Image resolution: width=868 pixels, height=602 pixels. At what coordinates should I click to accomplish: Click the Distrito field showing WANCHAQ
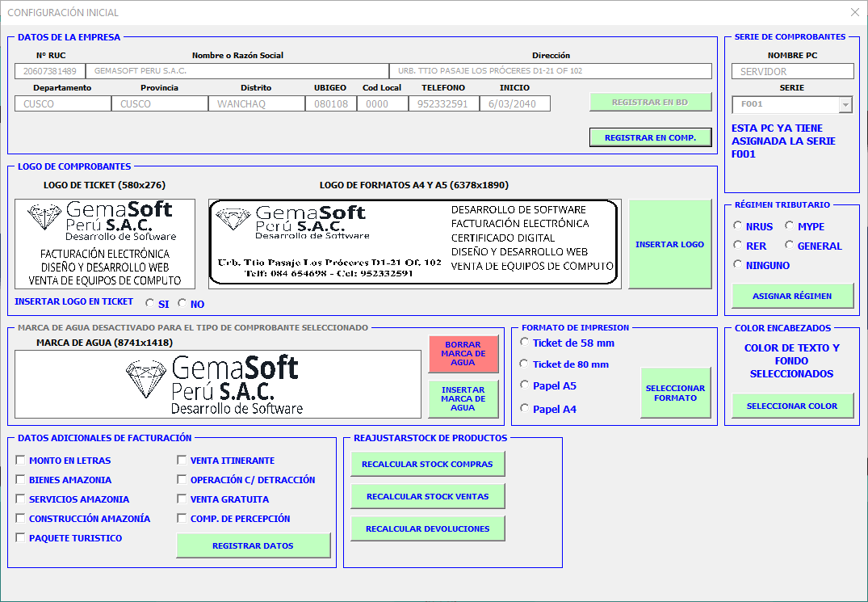click(x=257, y=103)
